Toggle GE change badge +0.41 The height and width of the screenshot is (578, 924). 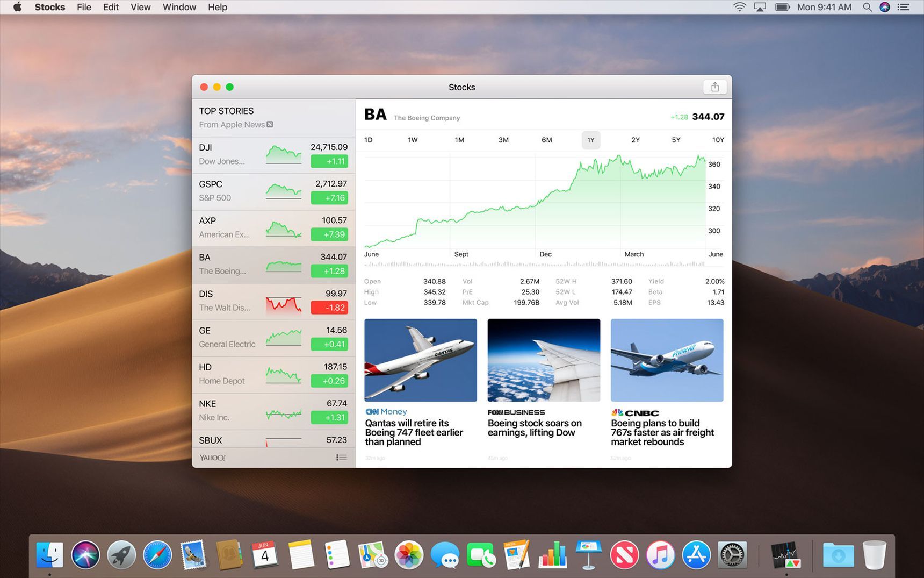pos(329,344)
